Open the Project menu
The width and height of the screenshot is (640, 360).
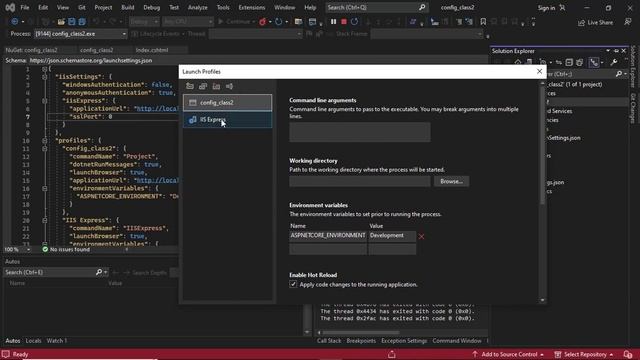pyautogui.click(x=103, y=7)
